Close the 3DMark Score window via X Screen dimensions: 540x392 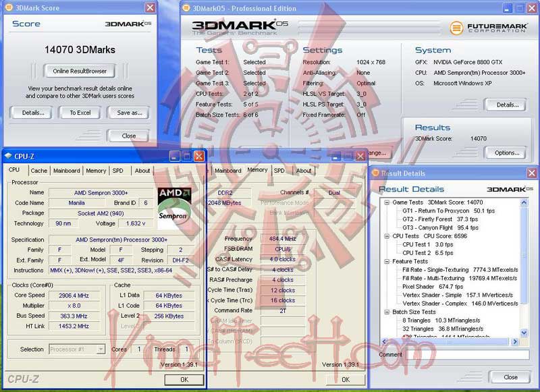(x=150, y=7)
